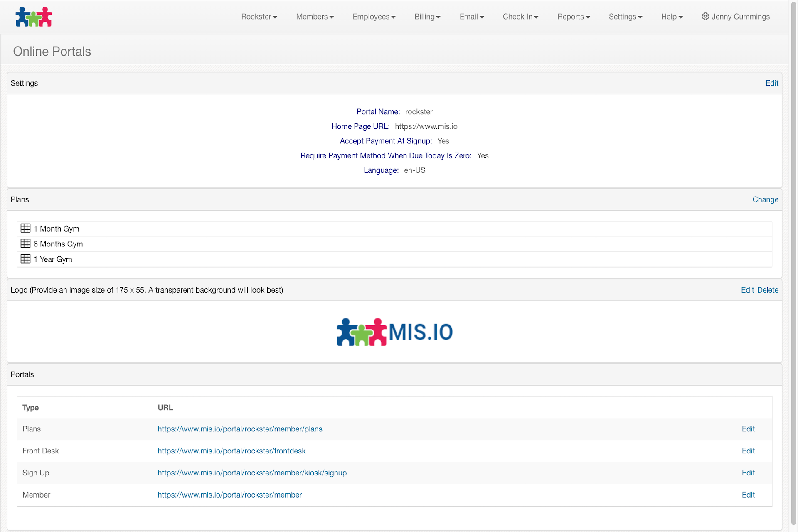Click the URL column header
Screen dimensions: 798x532
point(165,408)
